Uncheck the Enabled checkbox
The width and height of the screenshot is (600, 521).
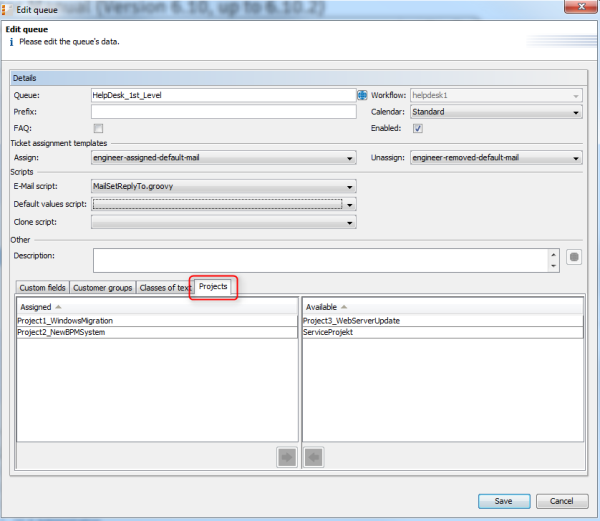tap(418, 128)
